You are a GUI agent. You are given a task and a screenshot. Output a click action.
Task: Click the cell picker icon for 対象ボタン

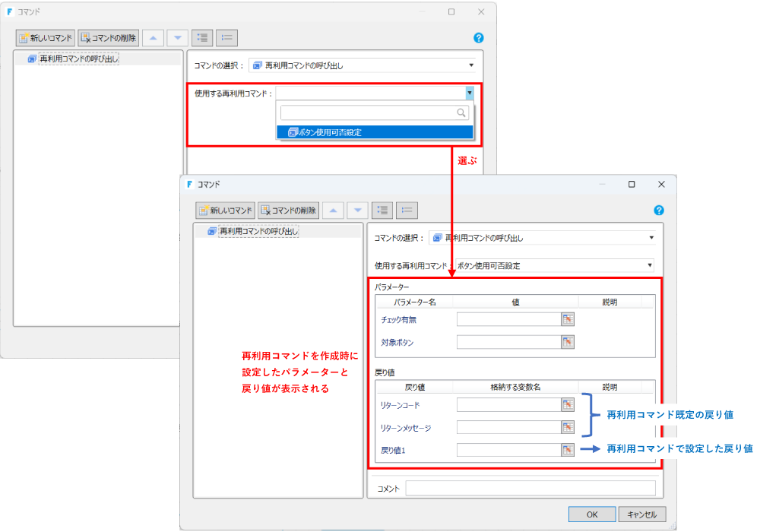[568, 342]
